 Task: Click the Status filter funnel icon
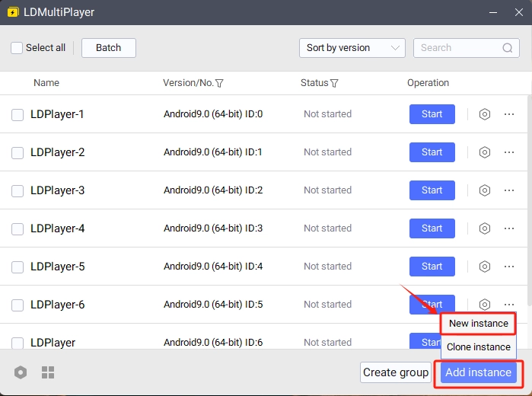334,83
